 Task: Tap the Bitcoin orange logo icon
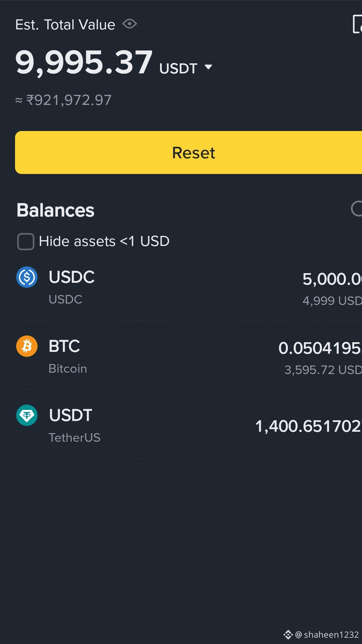(x=27, y=346)
